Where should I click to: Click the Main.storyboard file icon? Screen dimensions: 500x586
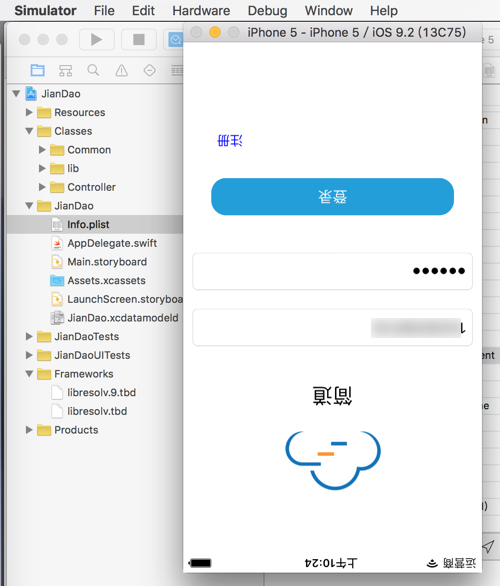(57, 262)
